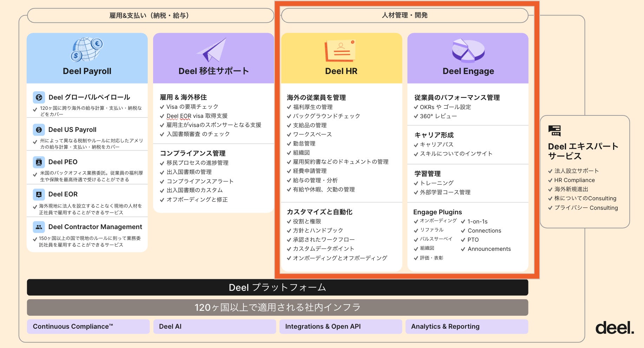
Task: Select the Deel グローバルペイロール globe icon
Action: coord(39,97)
